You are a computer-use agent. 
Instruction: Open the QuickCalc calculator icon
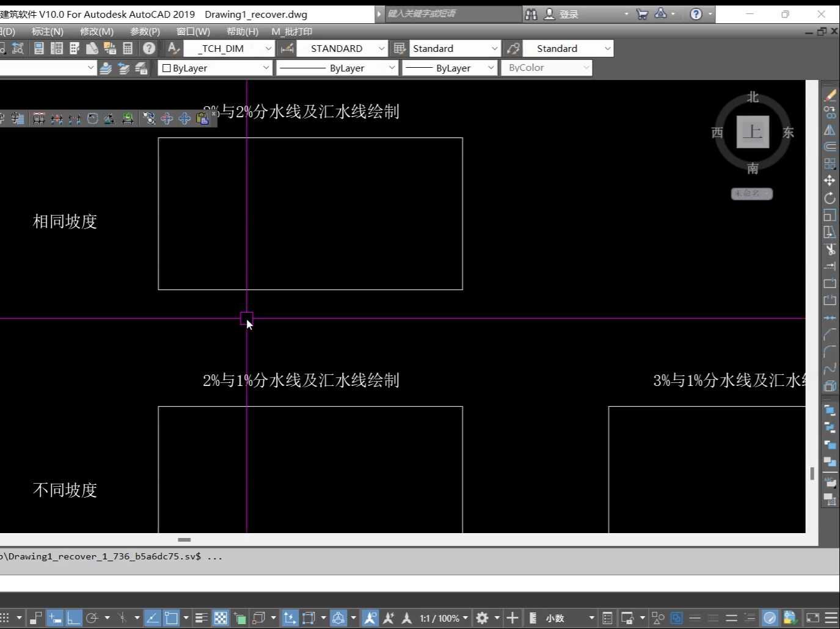click(128, 48)
